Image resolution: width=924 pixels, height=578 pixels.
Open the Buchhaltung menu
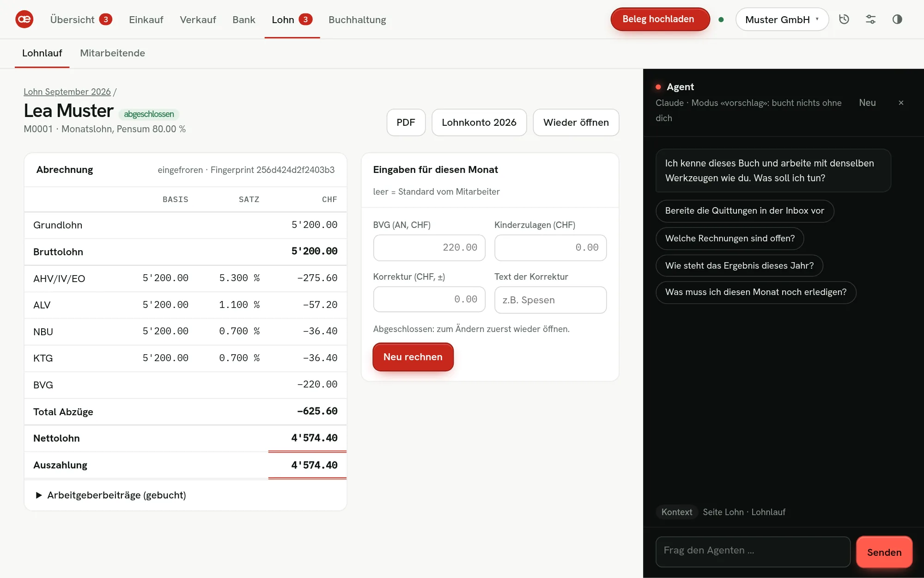[x=357, y=19]
